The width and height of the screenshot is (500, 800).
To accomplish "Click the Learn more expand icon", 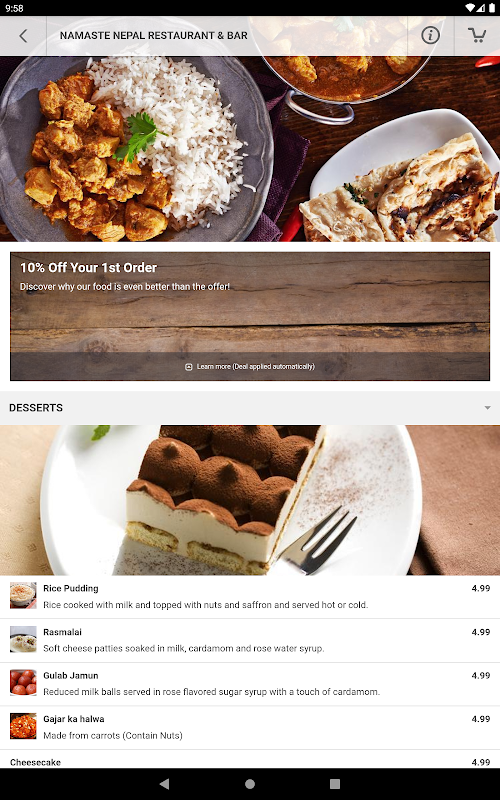I will click(188, 367).
